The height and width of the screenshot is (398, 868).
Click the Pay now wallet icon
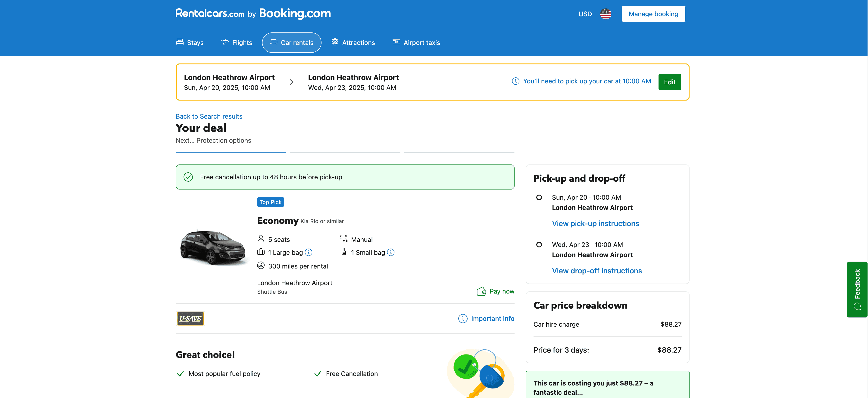tap(481, 291)
